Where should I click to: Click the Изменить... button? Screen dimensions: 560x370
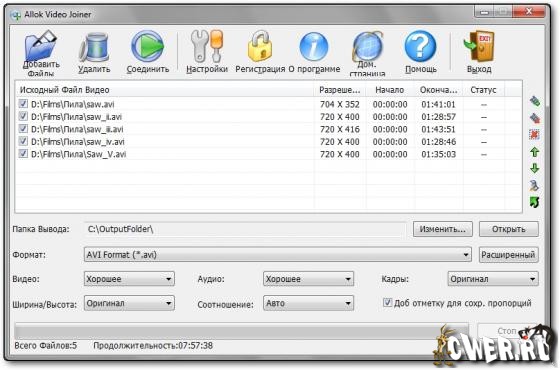(442, 229)
